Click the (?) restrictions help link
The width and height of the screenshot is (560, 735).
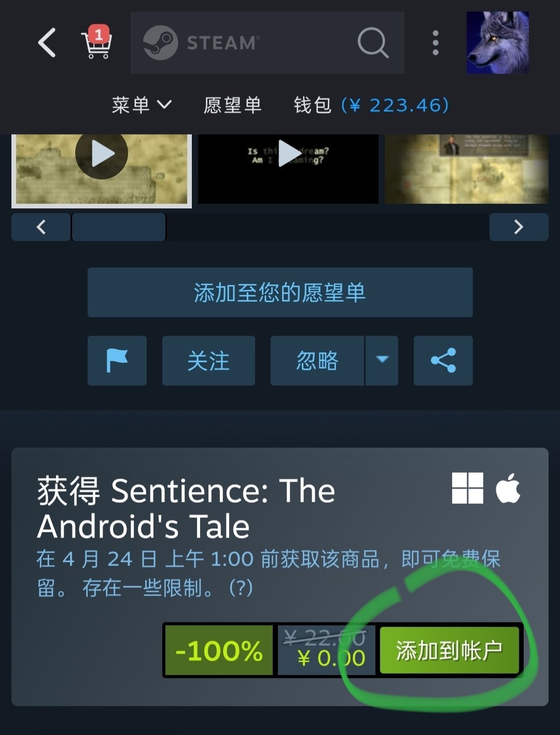click(x=241, y=588)
